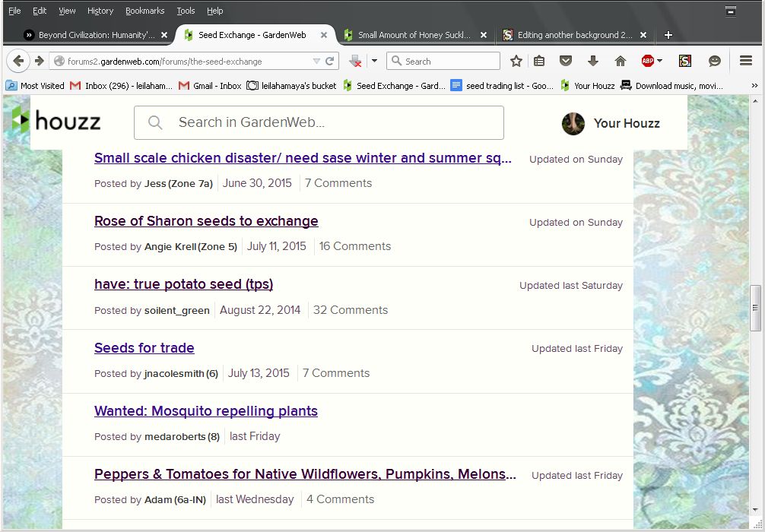This screenshot has height=532, width=765.
Task: Open the Downloads arrow icon
Action: click(x=593, y=61)
